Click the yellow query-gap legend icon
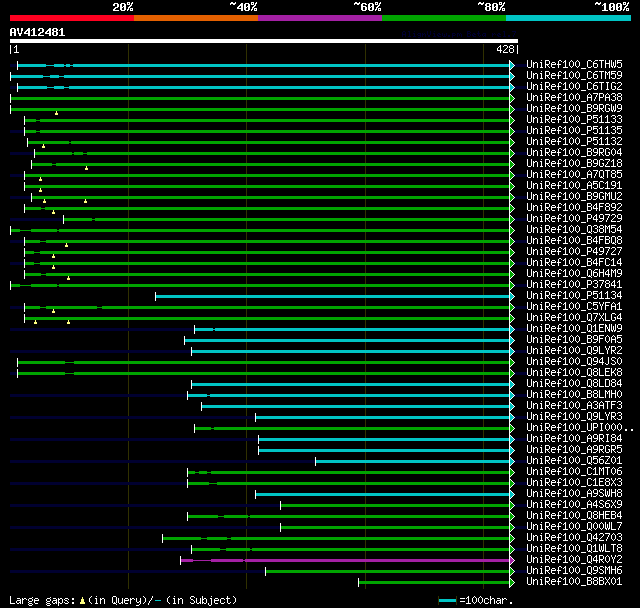The image size is (640, 608). pos(82,601)
